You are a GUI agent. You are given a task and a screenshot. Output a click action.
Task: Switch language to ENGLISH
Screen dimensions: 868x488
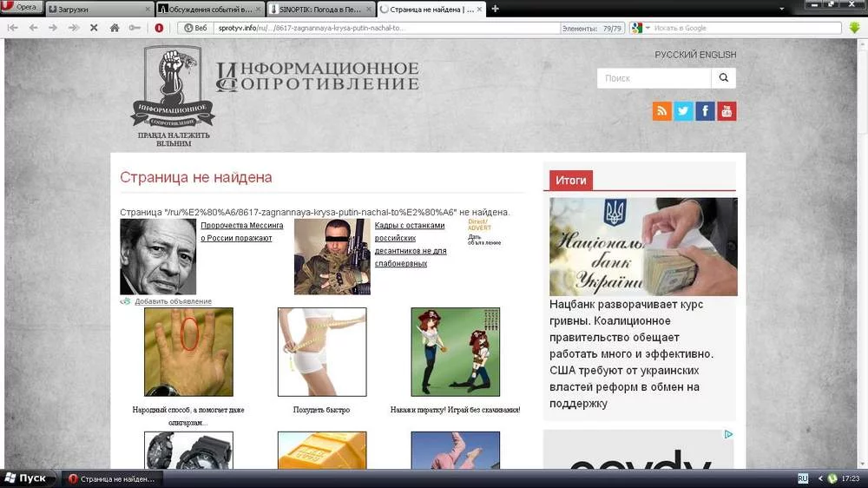coord(718,55)
